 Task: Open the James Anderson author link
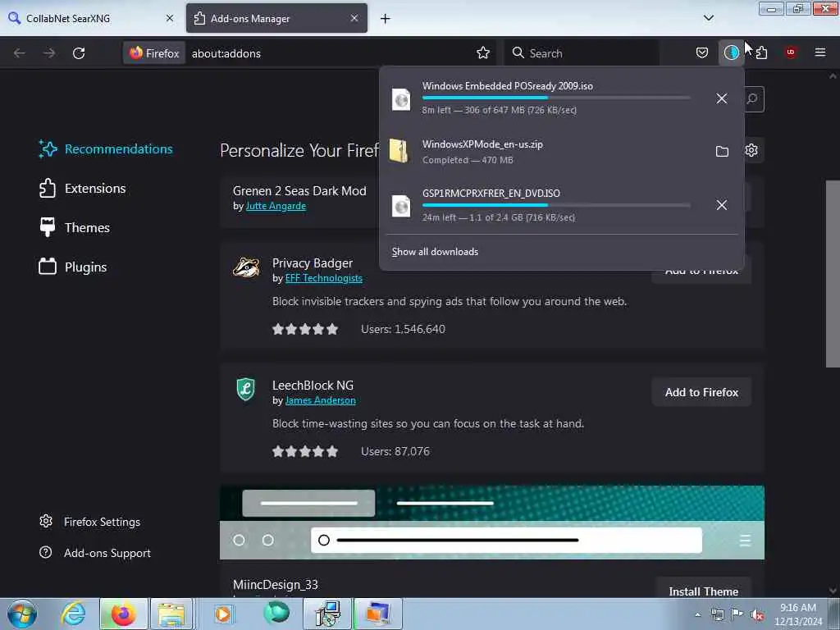[x=321, y=400]
